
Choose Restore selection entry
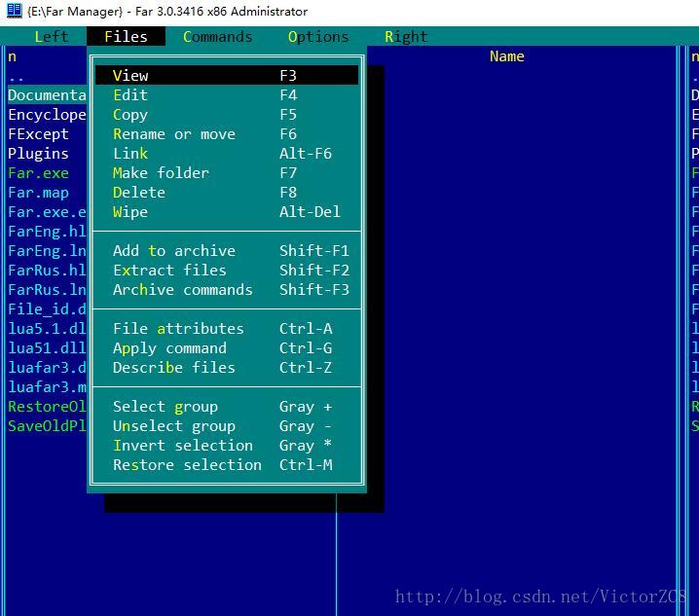[x=227, y=465]
